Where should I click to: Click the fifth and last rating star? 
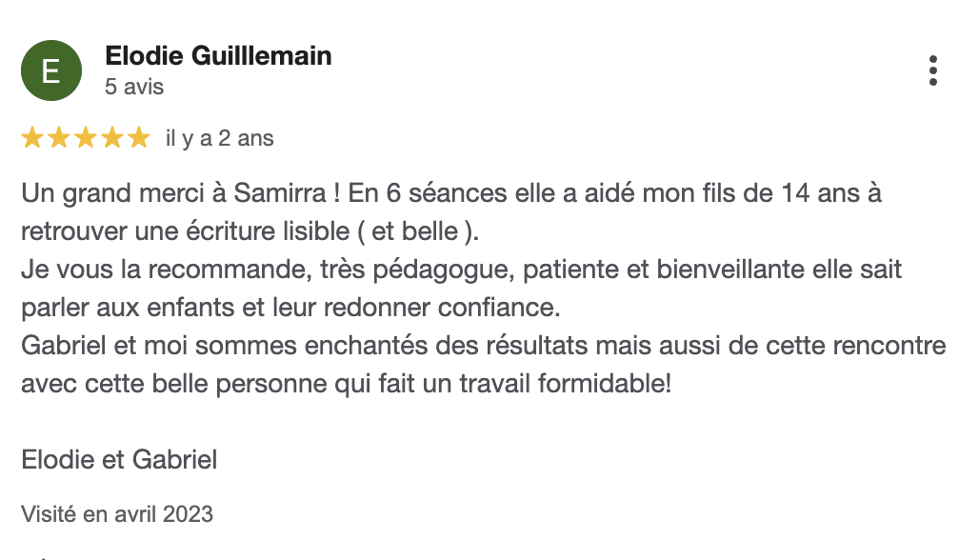coord(139,138)
